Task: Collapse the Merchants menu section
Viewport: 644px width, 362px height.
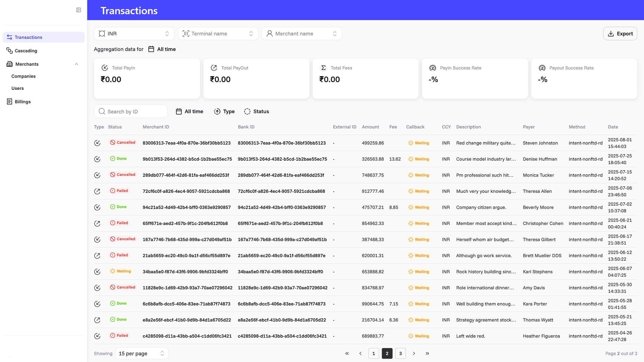Action: click(x=76, y=64)
